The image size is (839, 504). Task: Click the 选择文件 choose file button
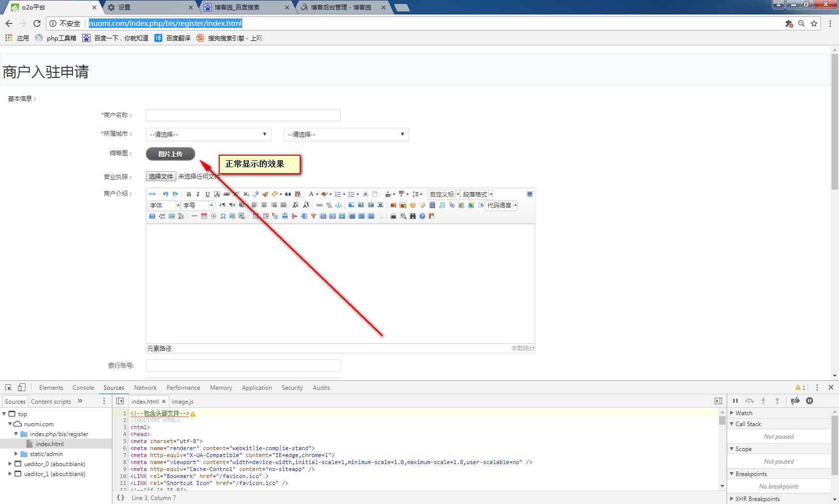(x=161, y=176)
